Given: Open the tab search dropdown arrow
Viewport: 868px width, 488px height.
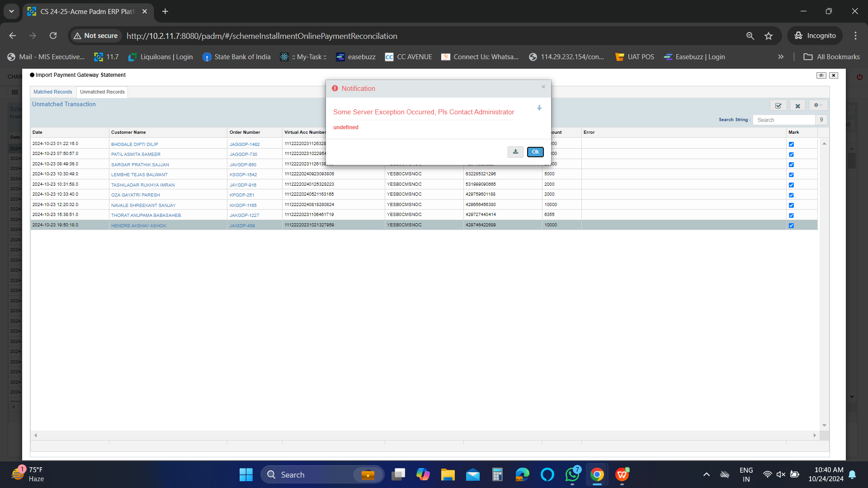Looking at the screenshot, I should coord(11,11).
